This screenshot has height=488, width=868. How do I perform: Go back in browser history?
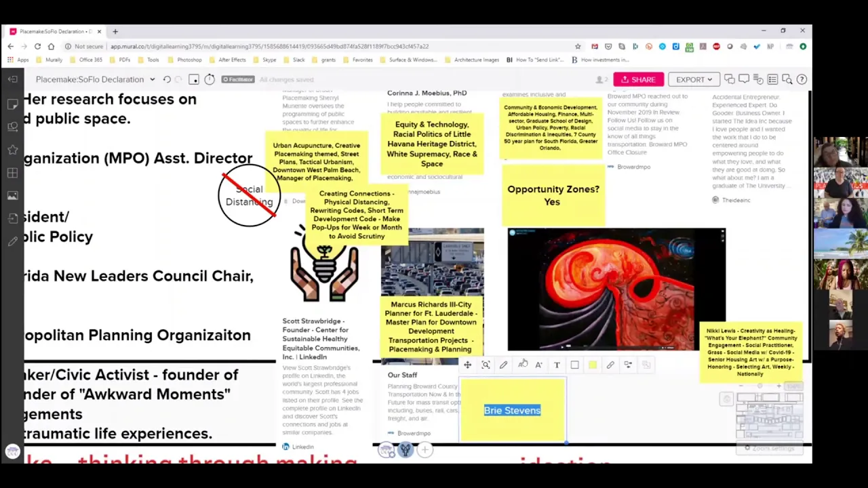click(x=11, y=46)
